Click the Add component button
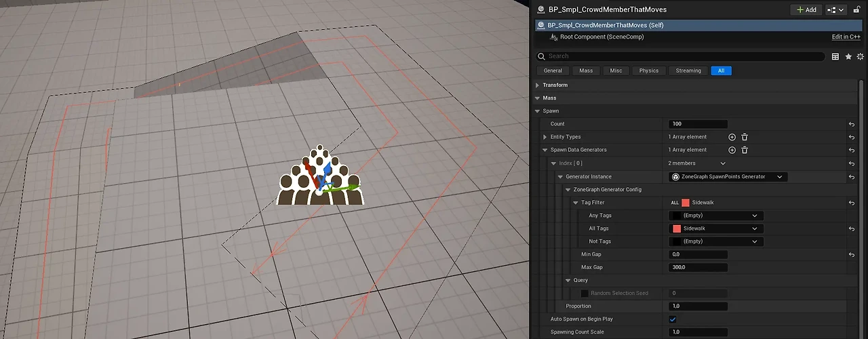This screenshot has height=339, width=868. [x=806, y=9]
